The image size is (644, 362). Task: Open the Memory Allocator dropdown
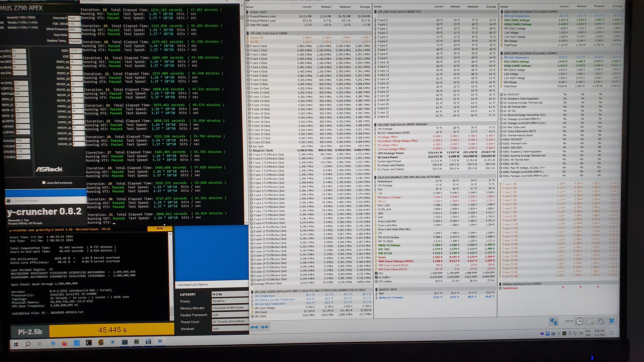tap(230, 308)
